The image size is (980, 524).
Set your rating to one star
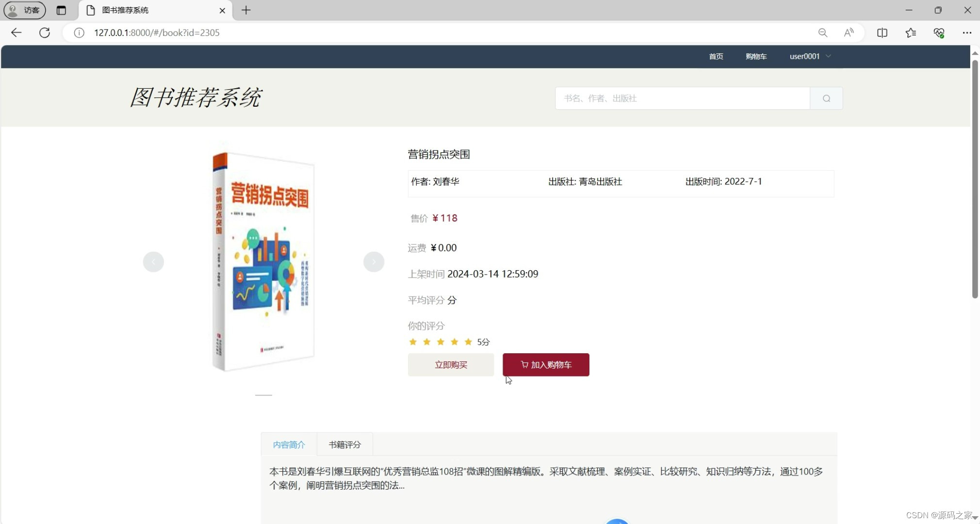pos(413,342)
